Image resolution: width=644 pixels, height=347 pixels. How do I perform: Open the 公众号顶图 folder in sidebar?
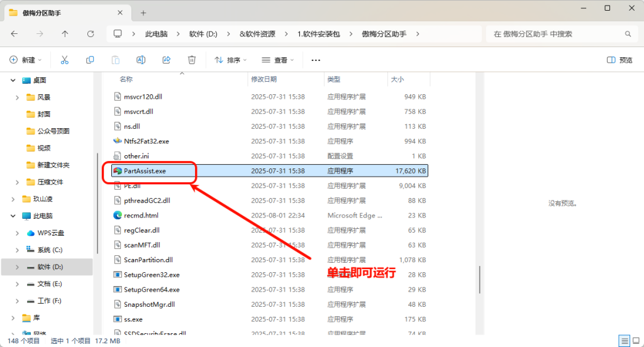pyautogui.click(x=47, y=131)
